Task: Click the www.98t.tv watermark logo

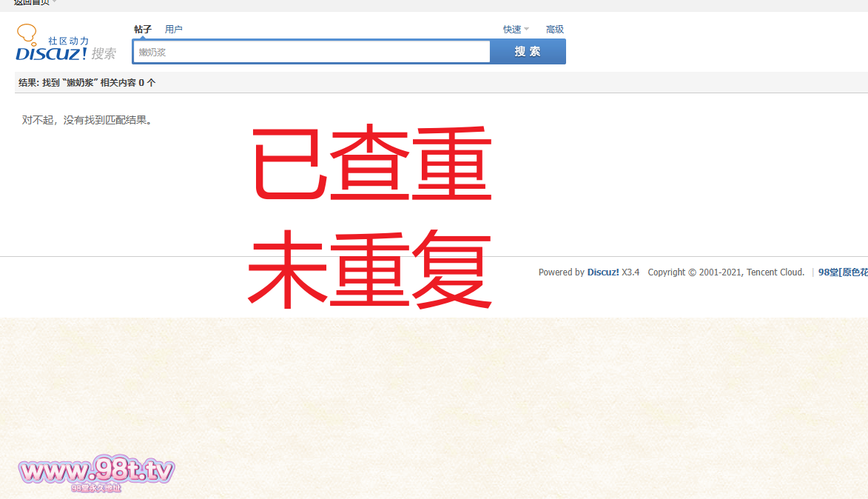Action: (x=96, y=472)
